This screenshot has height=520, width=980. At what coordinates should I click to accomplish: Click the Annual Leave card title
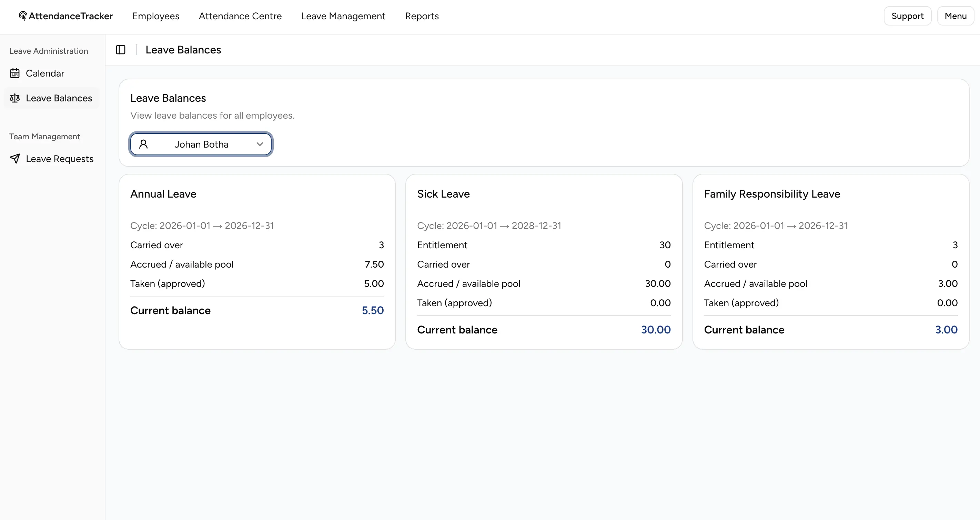pyautogui.click(x=163, y=194)
